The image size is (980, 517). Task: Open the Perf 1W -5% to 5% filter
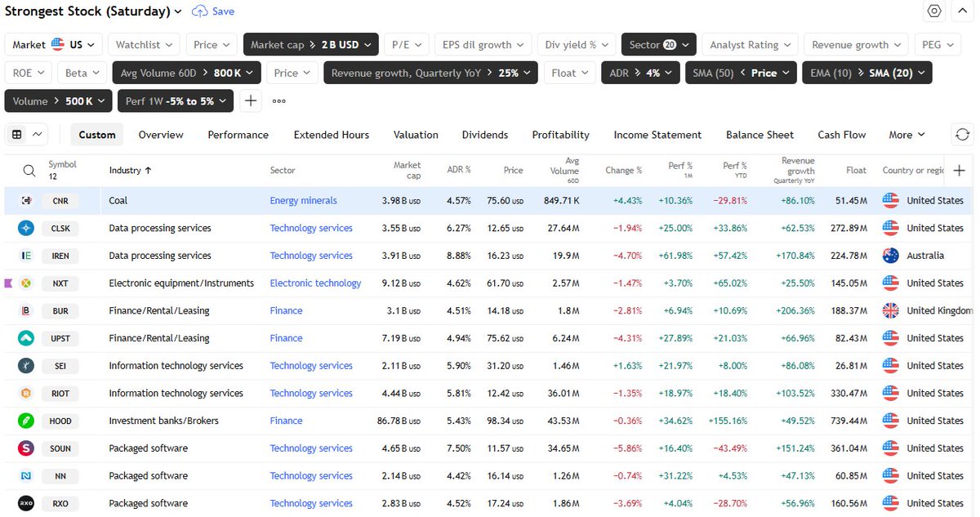tap(176, 101)
